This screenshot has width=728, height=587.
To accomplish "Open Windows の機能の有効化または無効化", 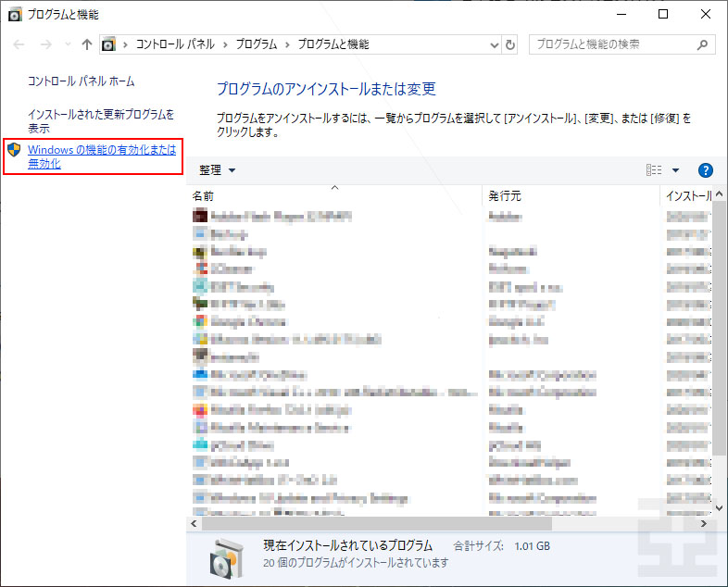I will (x=102, y=156).
